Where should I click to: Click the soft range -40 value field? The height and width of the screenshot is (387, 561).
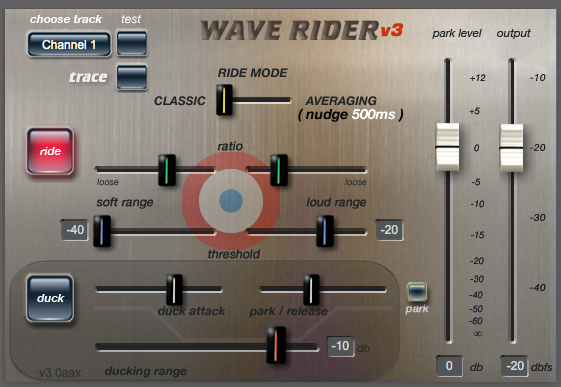[75, 230]
